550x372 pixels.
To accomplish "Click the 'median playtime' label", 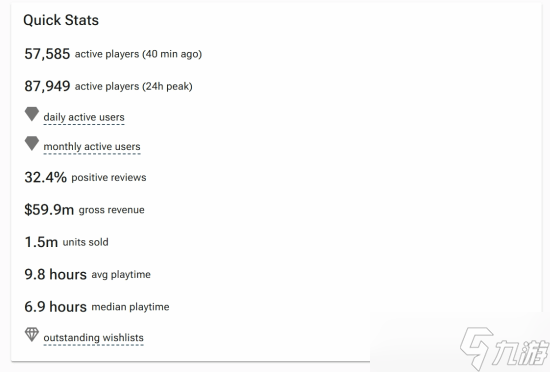I will (x=130, y=307).
